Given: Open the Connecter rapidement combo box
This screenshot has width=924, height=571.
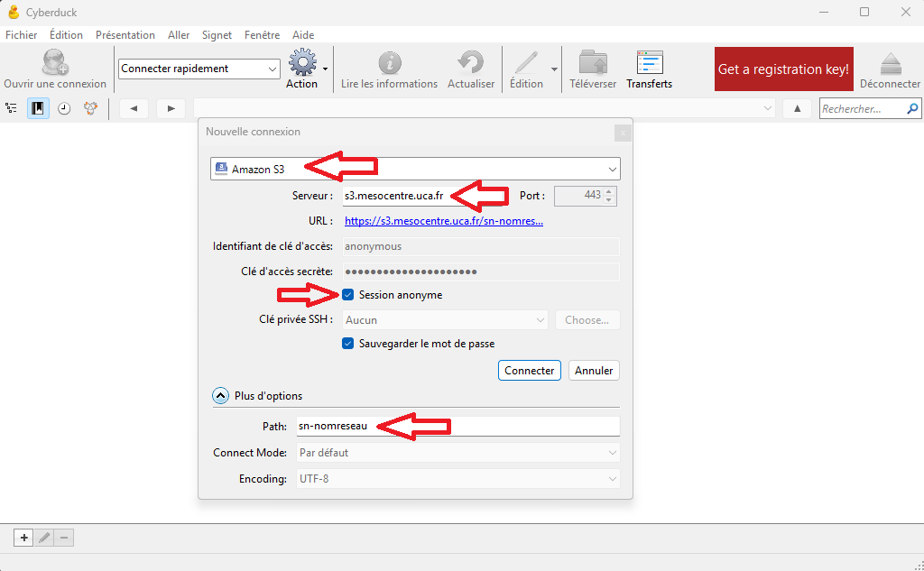Looking at the screenshot, I should click(x=199, y=69).
